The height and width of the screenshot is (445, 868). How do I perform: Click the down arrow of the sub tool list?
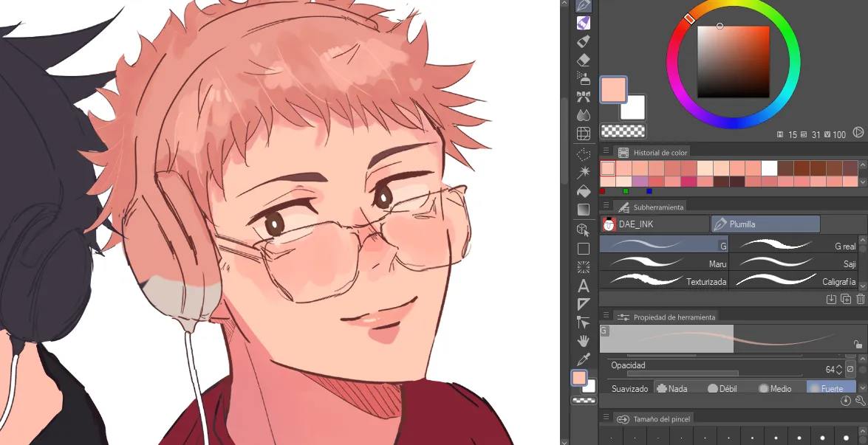point(863,285)
